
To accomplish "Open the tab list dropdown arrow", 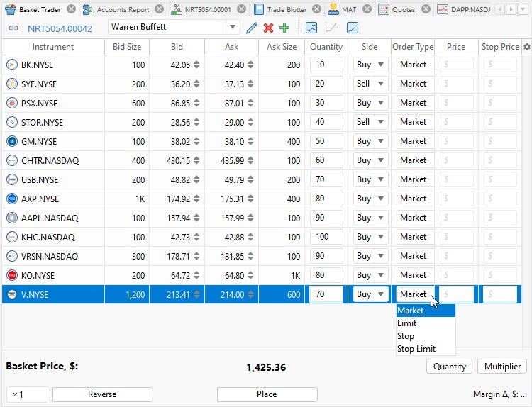I will (523, 9).
